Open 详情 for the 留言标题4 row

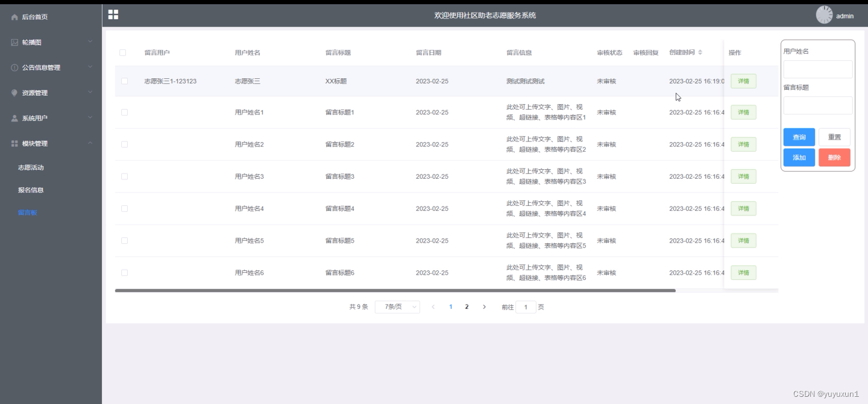pyautogui.click(x=743, y=208)
